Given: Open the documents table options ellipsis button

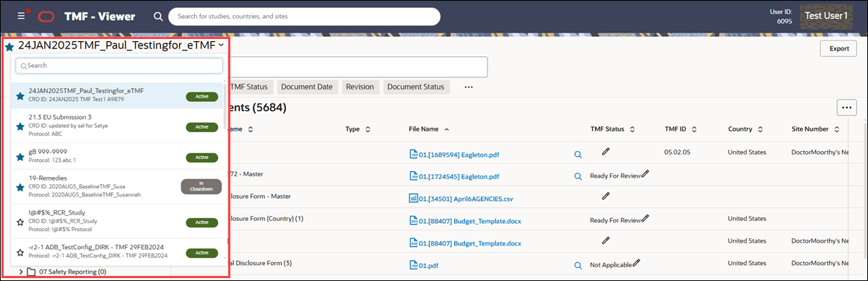Looking at the screenshot, I should pyautogui.click(x=846, y=107).
